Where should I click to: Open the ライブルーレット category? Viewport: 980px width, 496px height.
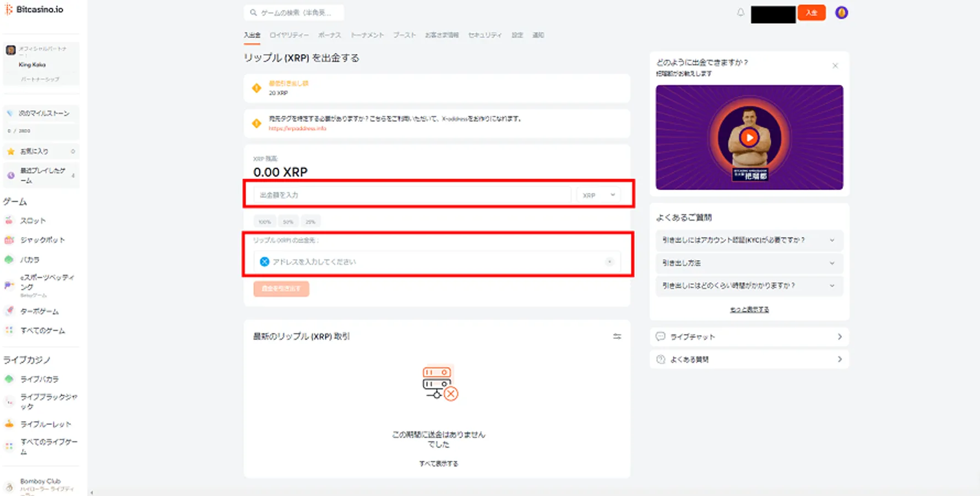point(46,424)
